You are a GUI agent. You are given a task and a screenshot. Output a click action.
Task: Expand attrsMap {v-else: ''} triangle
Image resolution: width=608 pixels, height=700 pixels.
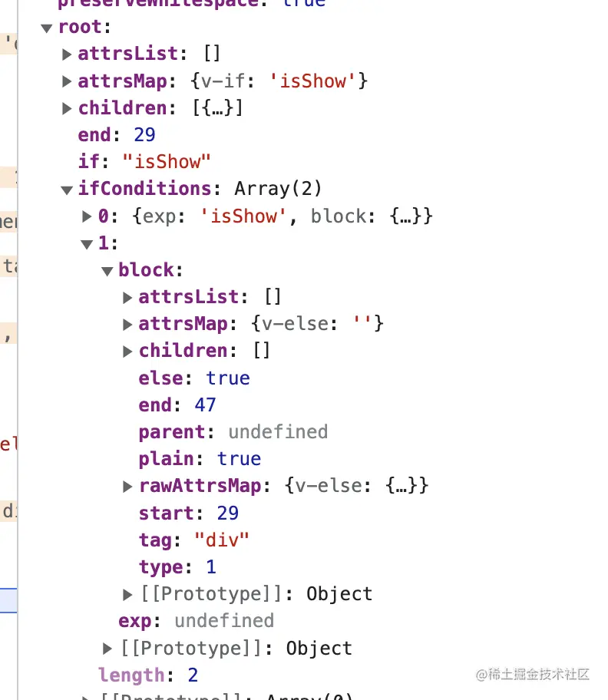(x=127, y=325)
